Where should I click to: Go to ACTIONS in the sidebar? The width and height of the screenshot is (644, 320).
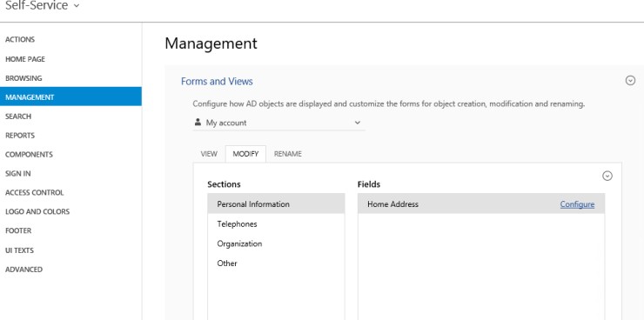20,40
